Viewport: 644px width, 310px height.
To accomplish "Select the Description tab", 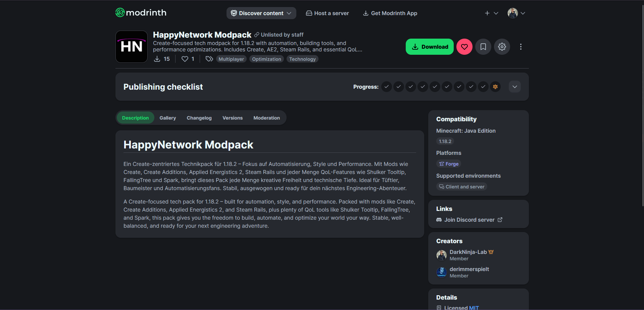I will 135,118.
